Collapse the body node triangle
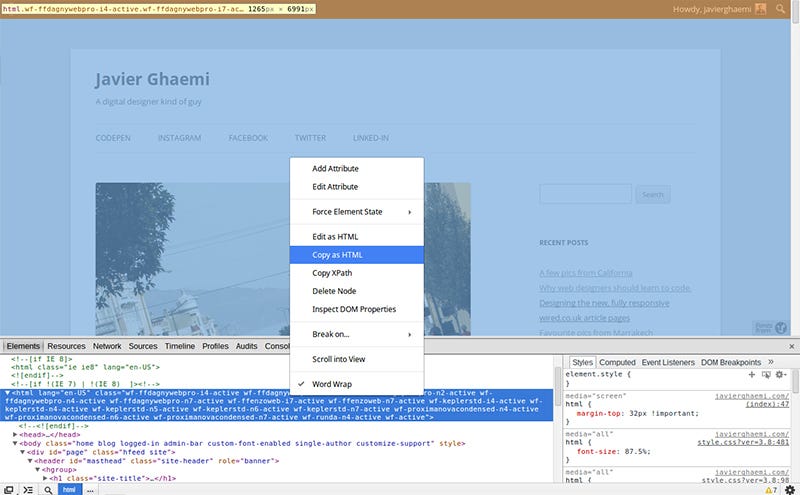Viewport: 800px width, 495px height. click(15, 443)
